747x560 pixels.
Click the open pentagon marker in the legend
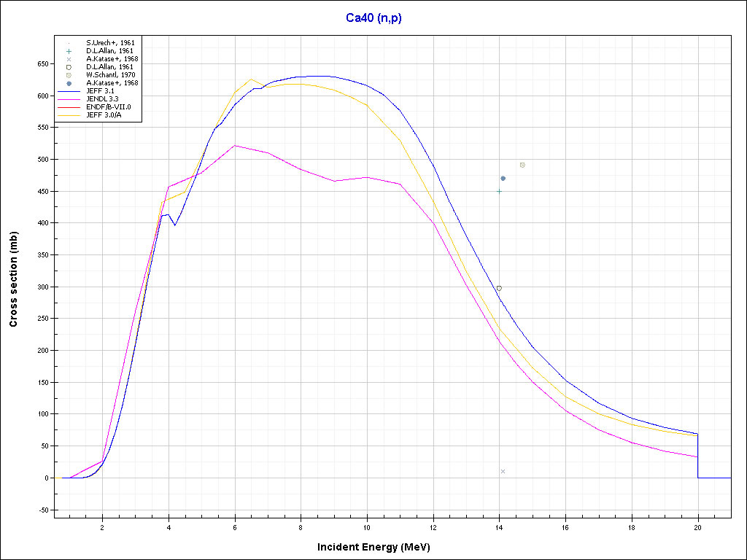pyautogui.click(x=69, y=67)
